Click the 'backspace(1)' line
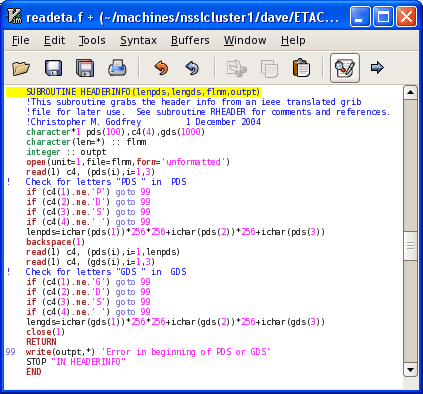Screen dimensions: 423x394 click(56, 242)
